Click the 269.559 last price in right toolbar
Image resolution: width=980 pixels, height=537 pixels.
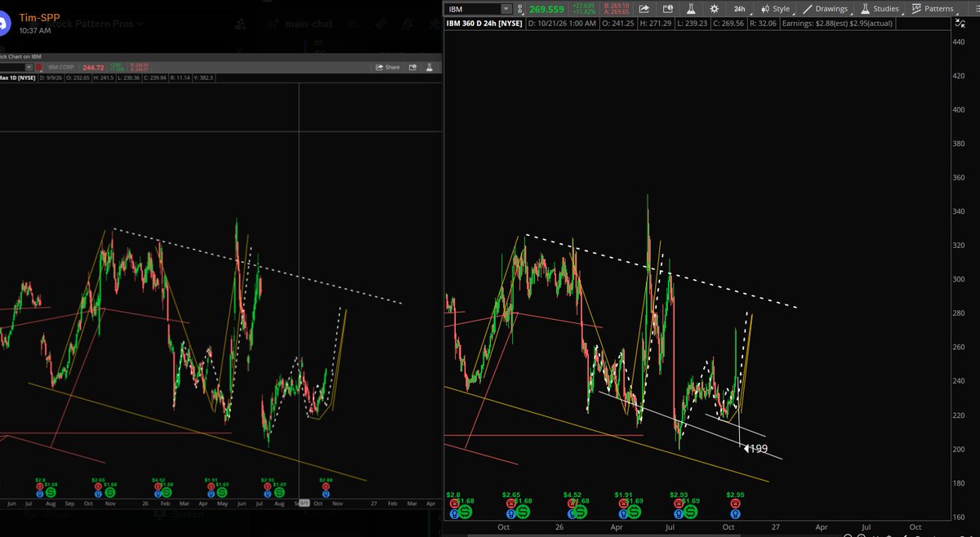[546, 9]
